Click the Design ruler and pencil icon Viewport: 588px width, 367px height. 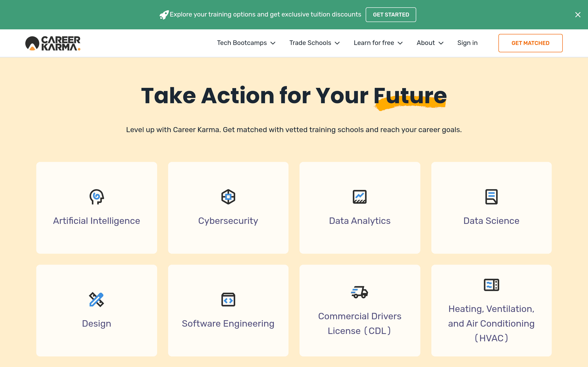(96, 300)
